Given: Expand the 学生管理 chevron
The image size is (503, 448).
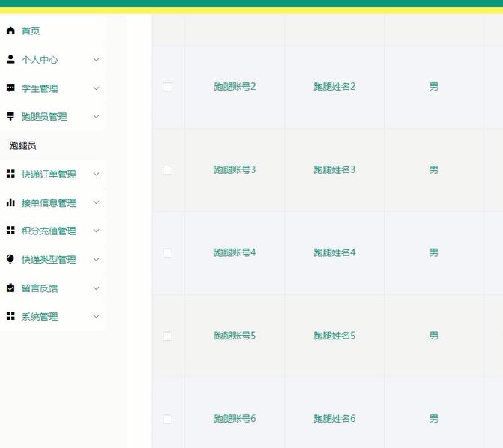Looking at the screenshot, I should pos(96,88).
